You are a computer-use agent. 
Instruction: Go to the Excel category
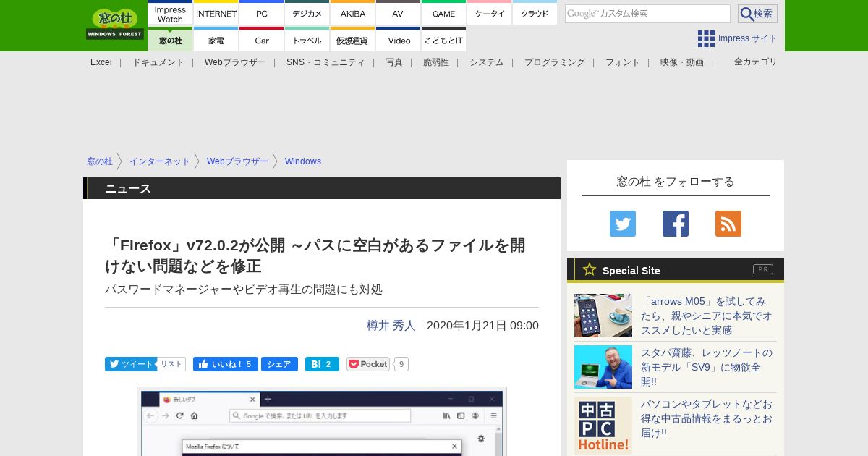coord(101,62)
